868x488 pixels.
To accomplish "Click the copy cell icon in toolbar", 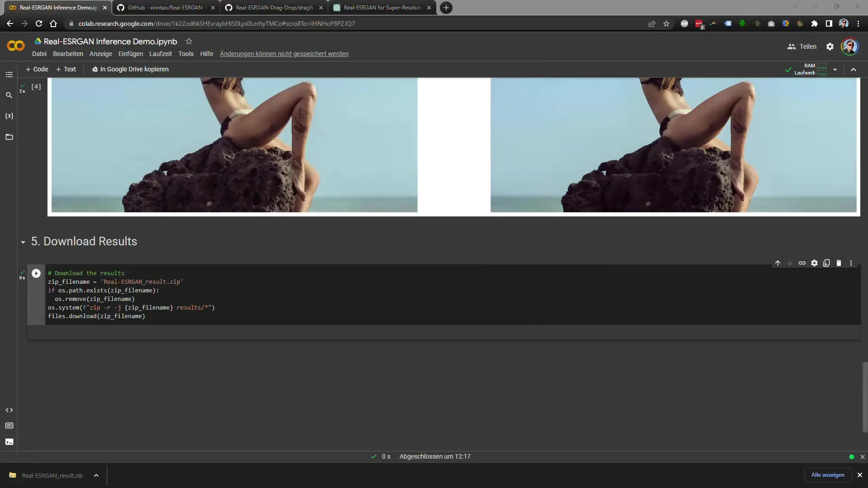I will point(826,263).
